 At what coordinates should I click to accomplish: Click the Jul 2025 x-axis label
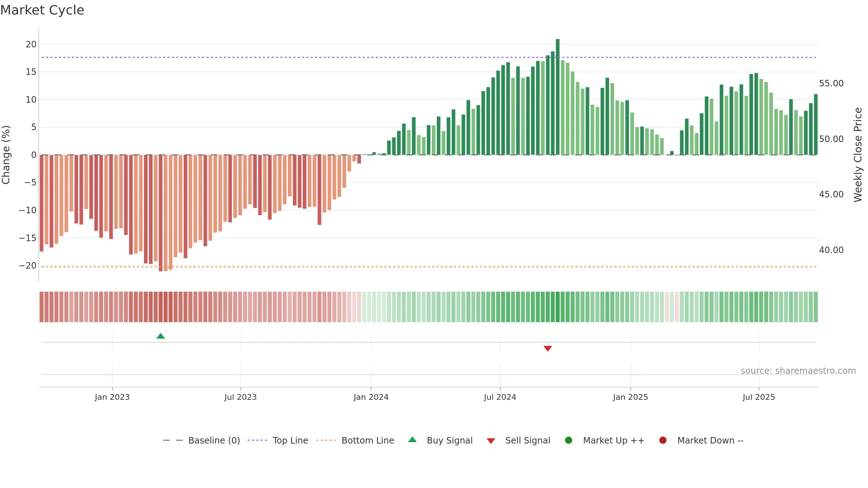click(759, 397)
